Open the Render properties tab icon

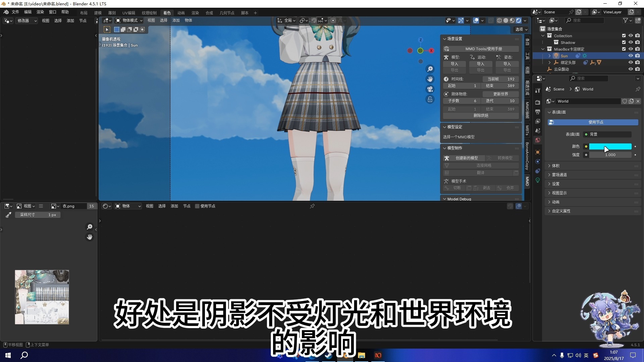538,103
